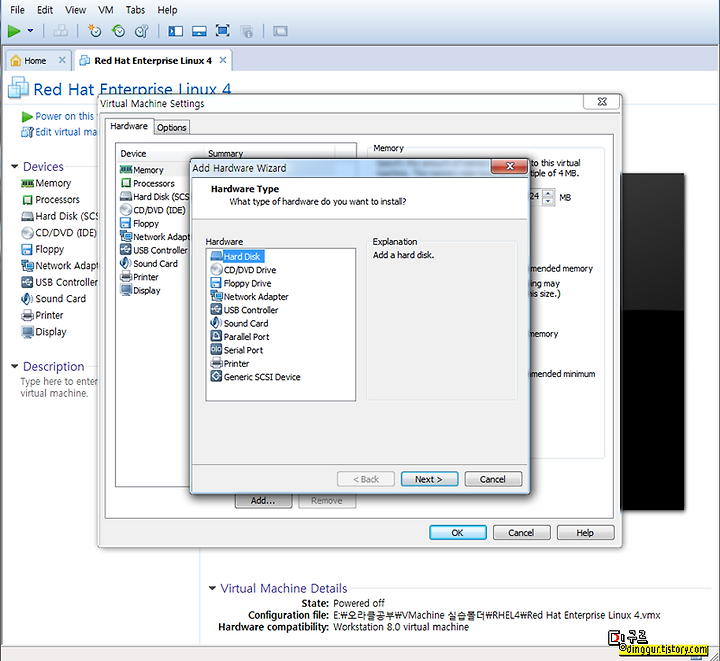Click Cancel in Virtual Machine Settings
720x661 pixels.
[x=522, y=532]
